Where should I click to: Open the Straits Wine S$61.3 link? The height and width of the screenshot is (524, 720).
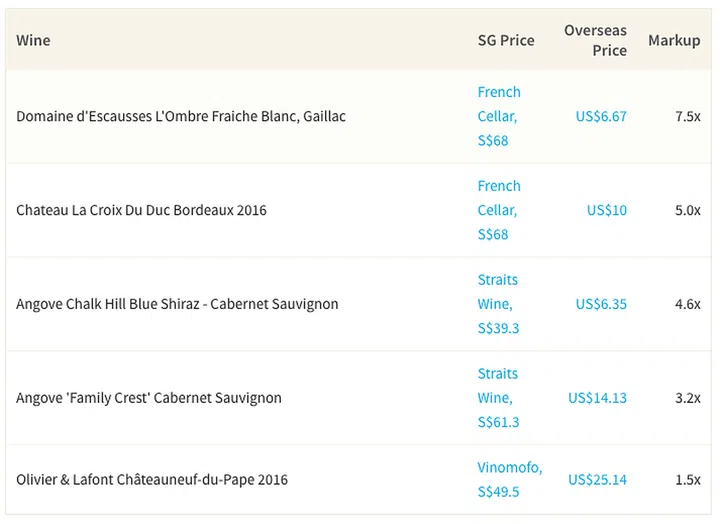[x=498, y=398]
